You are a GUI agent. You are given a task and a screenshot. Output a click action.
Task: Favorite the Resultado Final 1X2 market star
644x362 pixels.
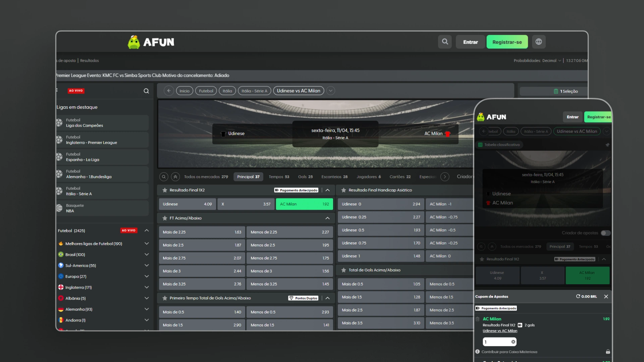pyautogui.click(x=165, y=190)
